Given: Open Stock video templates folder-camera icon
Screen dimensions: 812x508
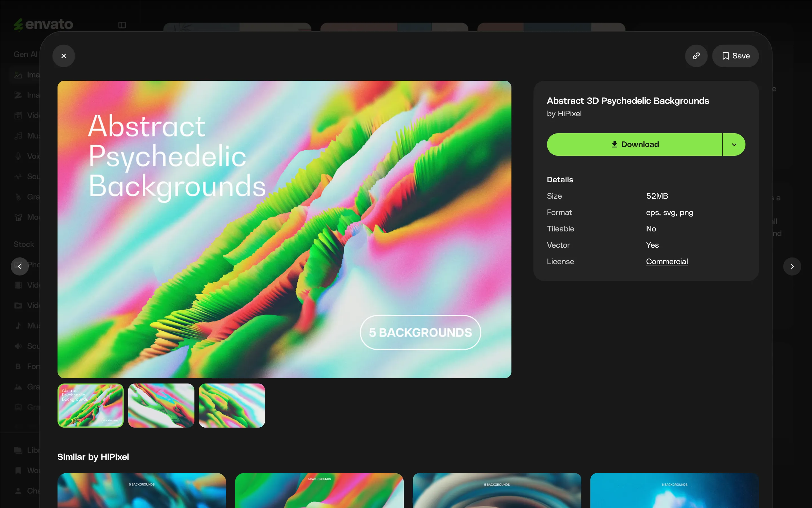Looking at the screenshot, I should click(x=18, y=305).
